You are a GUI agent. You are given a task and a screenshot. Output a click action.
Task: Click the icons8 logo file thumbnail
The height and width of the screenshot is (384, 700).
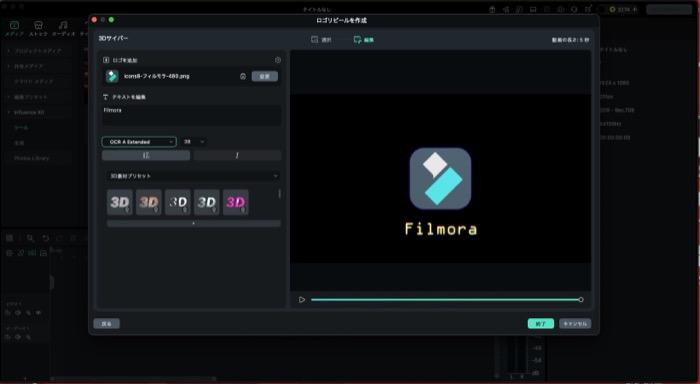click(112, 76)
